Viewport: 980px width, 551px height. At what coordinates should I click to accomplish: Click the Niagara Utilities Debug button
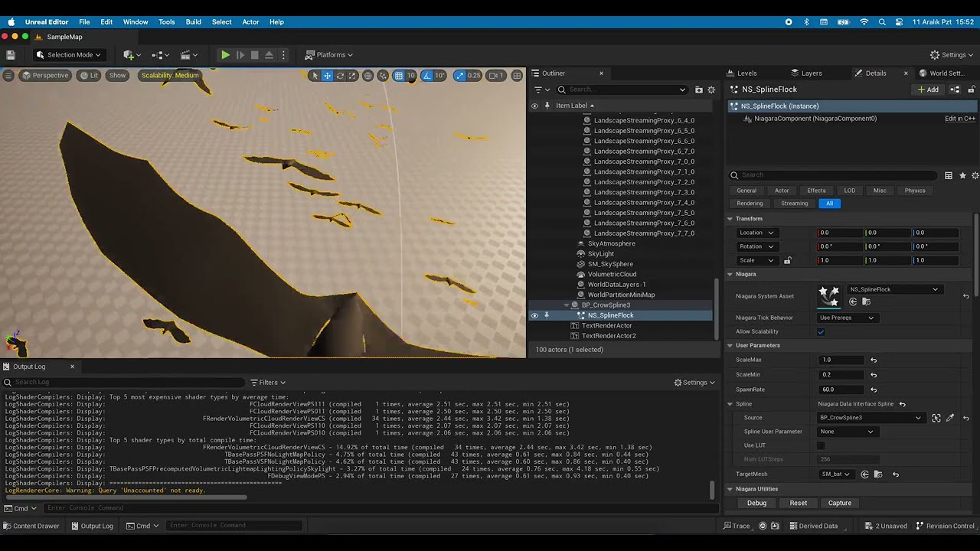(756, 503)
